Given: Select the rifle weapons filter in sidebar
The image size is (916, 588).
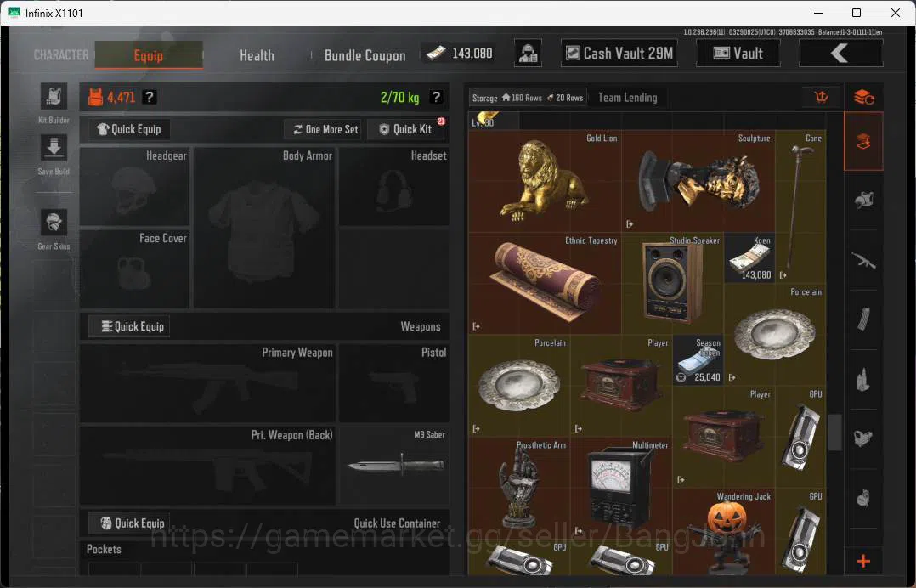Looking at the screenshot, I should [863, 260].
